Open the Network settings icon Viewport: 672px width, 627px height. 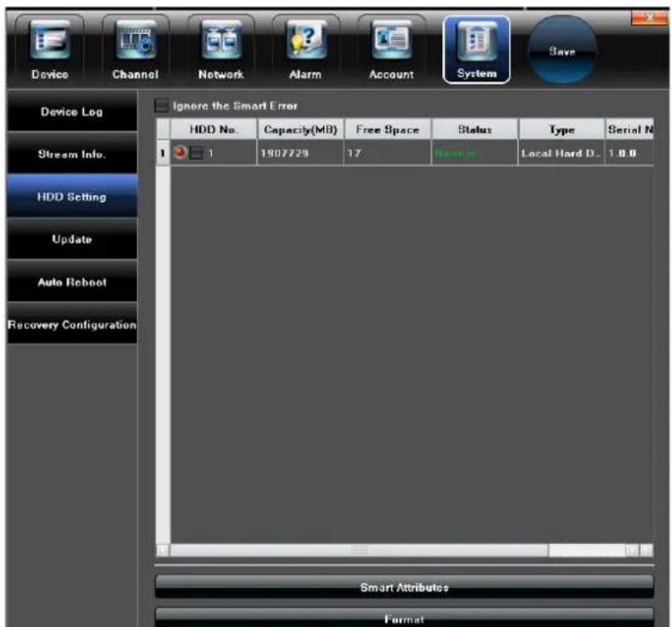click(221, 50)
